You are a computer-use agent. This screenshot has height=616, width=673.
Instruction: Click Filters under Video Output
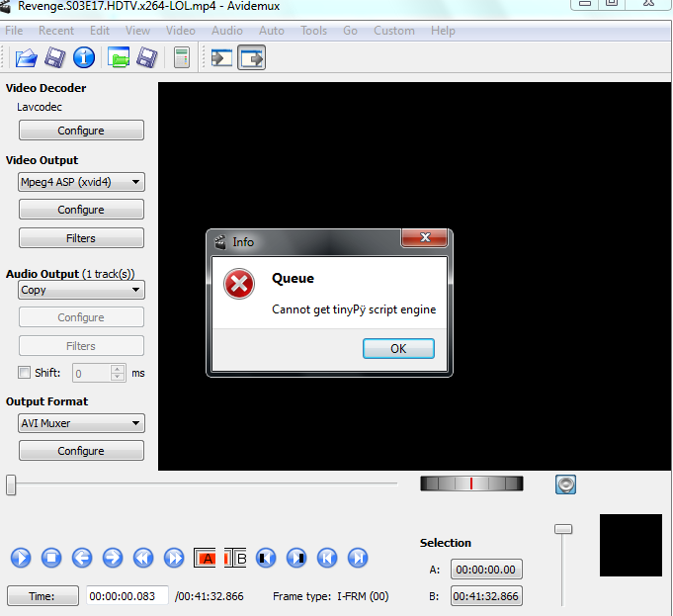pos(81,238)
